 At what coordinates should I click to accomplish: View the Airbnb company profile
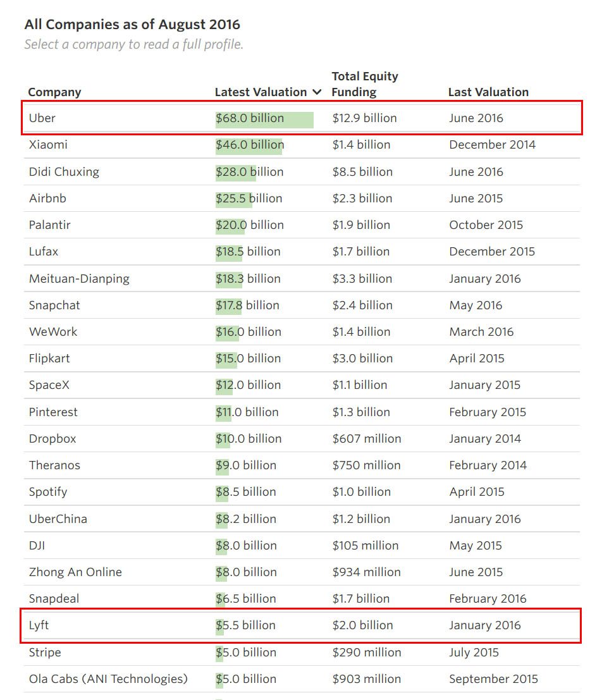(x=47, y=198)
